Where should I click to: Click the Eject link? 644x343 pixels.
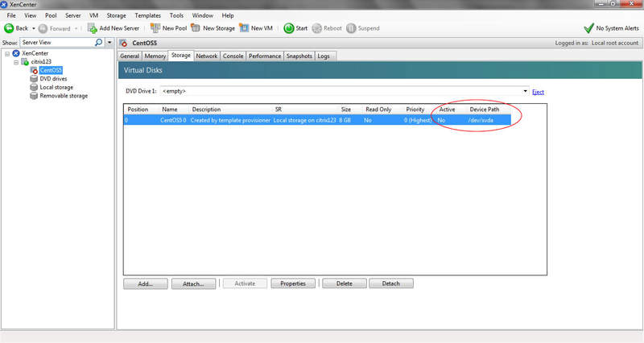click(x=538, y=92)
